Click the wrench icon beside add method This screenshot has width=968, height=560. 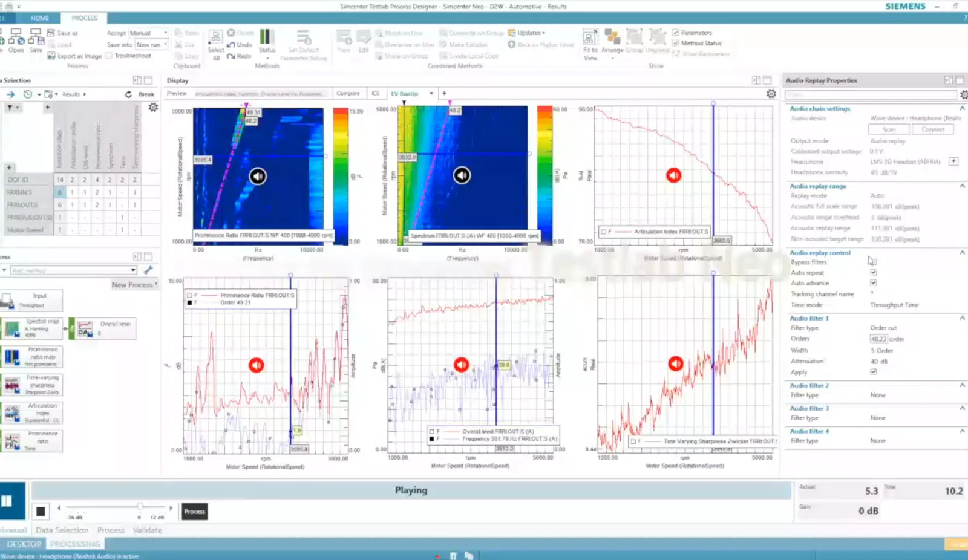tap(148, 270)
